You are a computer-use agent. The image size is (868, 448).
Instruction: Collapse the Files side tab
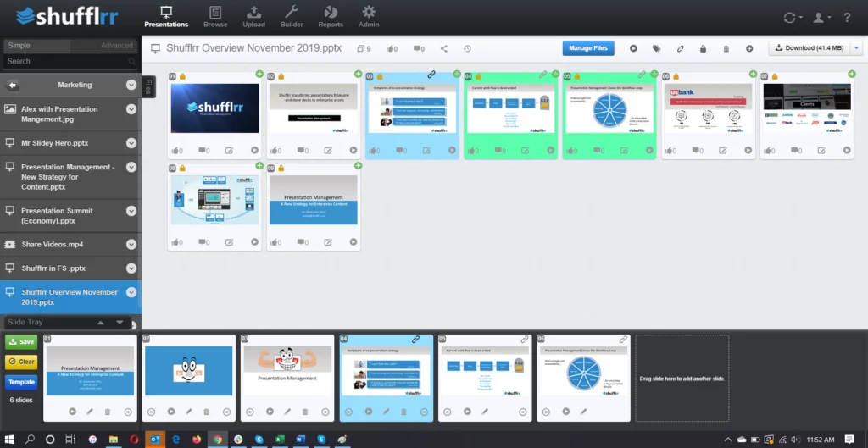click(x=148, y=87)
